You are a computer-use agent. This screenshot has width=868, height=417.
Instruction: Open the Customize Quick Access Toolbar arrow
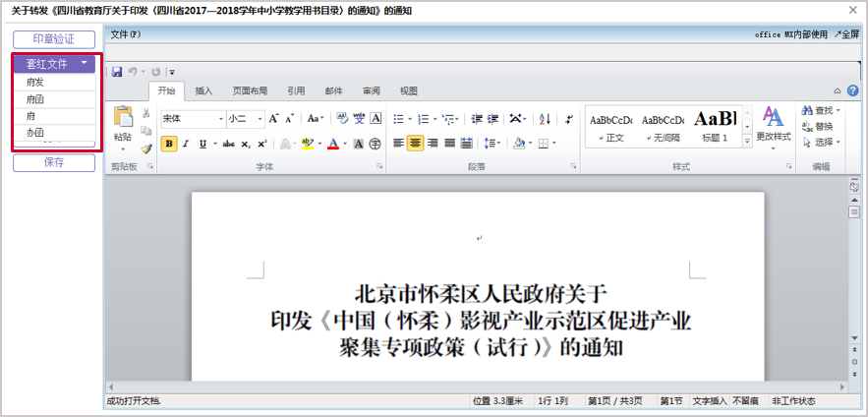pyautogui.click(x=172, y=72)
